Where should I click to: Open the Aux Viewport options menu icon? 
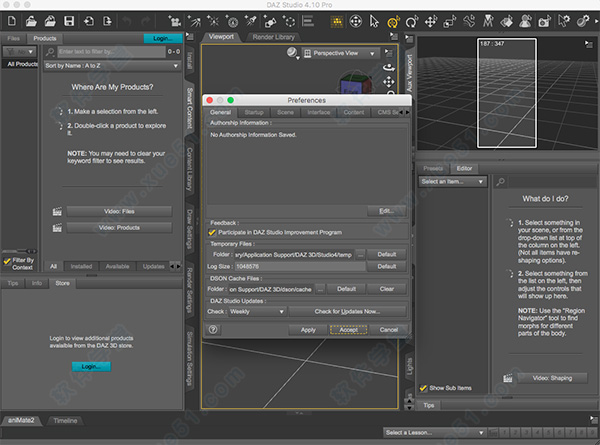(x=589, y=44)
